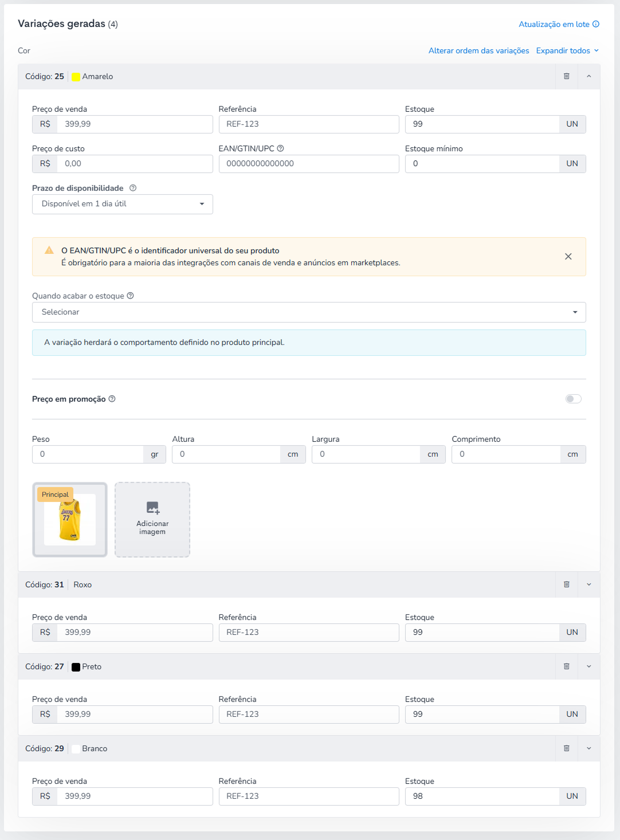This screenshot has height=840, width=620.
Task: Expand the Branco variation panel
Action: 588,748
